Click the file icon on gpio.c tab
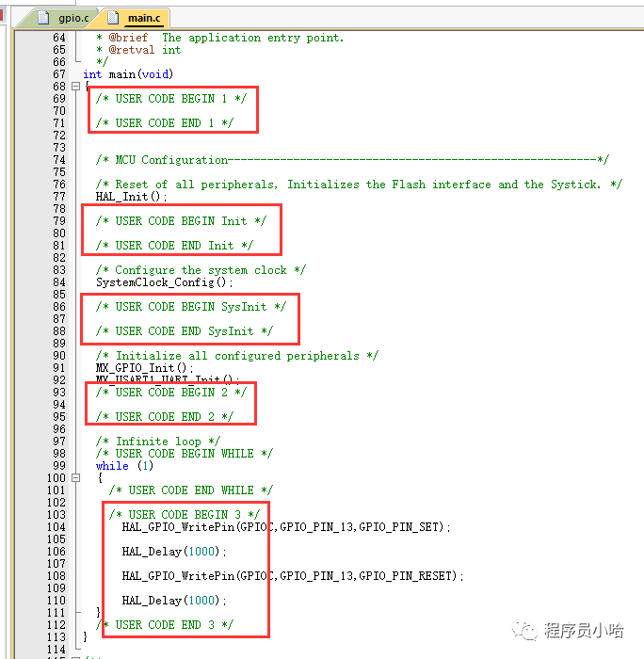644x659 pixels. pyautogui.click(x=42, y=17)
